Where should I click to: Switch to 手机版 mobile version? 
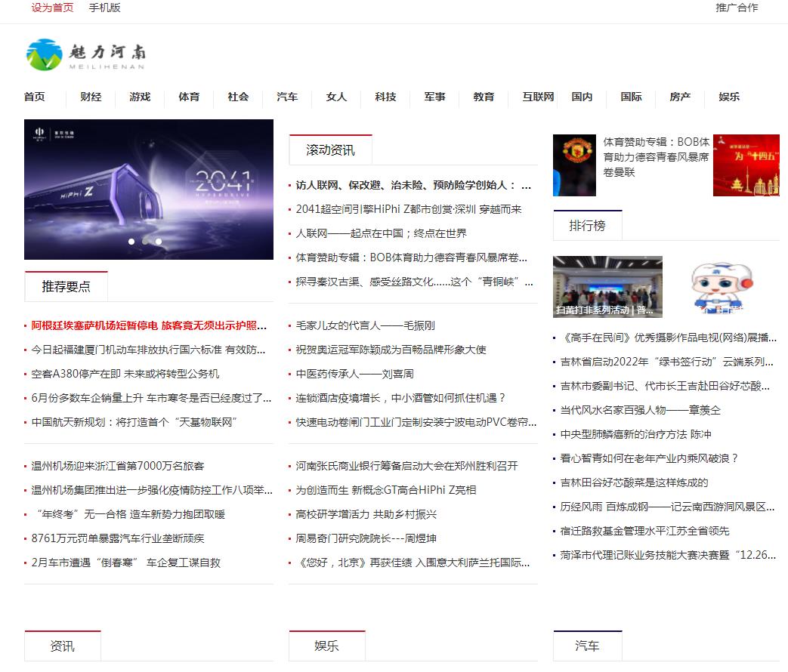pos(104,8)
